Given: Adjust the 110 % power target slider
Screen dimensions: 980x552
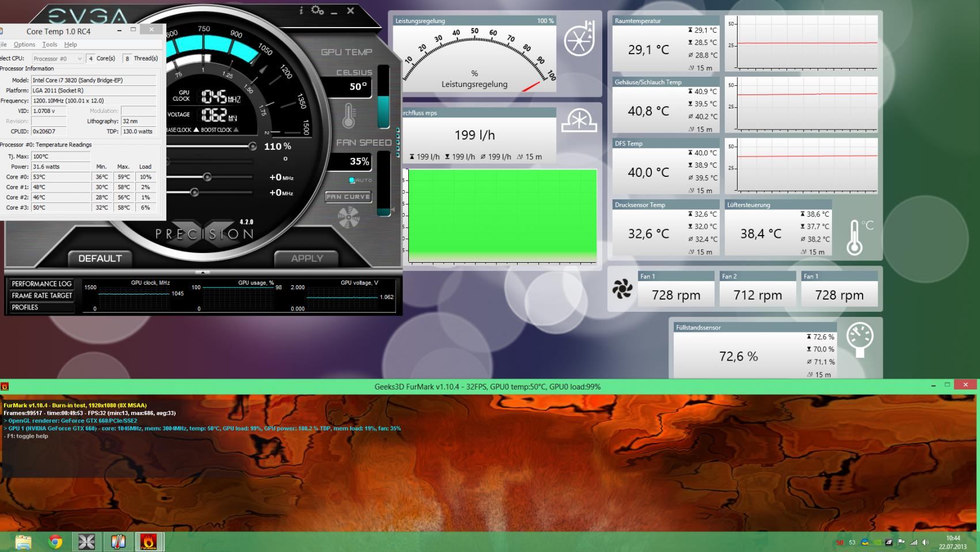Looking at the screenshot, I should (x=252, y=146).
